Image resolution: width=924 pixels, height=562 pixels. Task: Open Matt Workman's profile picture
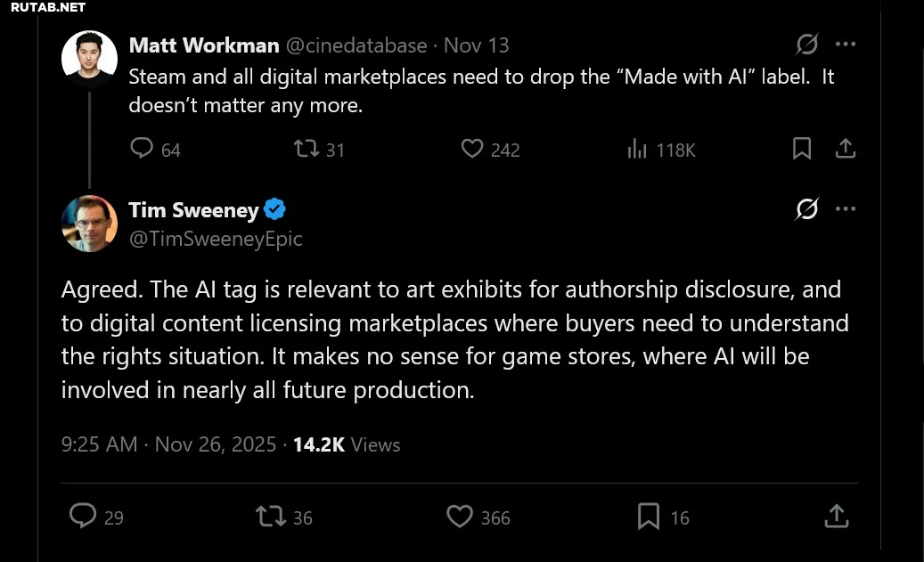coord(89,58)
